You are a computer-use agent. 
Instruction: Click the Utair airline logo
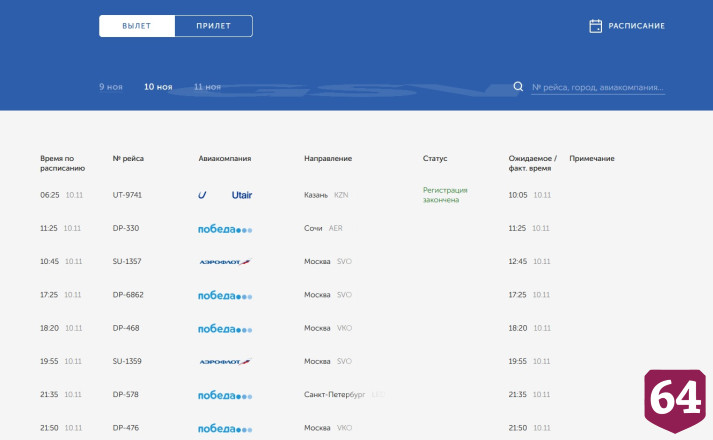(x=225, y=195)
